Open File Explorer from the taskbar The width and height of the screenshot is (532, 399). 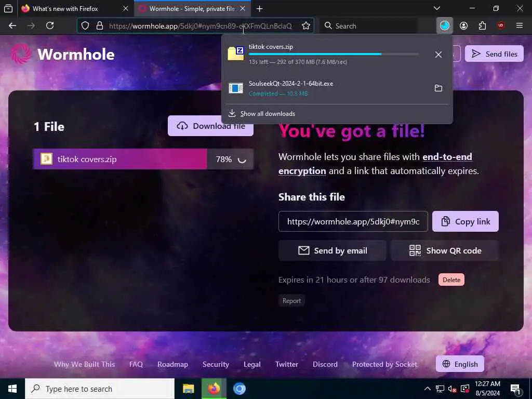click(188, 389)
